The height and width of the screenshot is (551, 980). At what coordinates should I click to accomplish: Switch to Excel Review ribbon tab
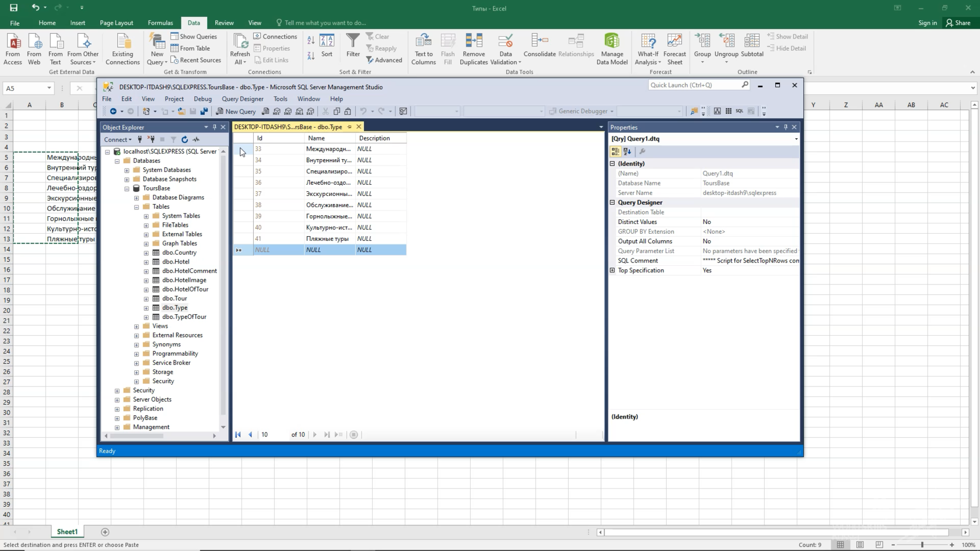224,23
